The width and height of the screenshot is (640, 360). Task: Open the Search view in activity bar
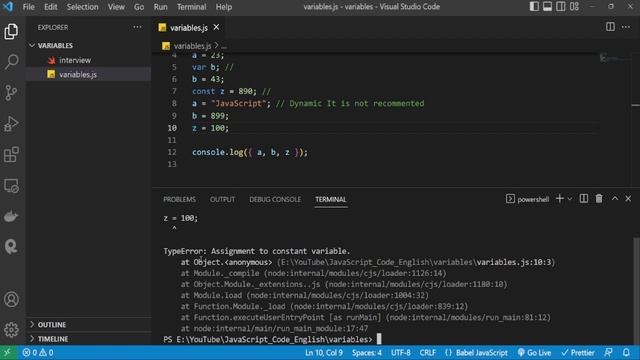tap(11, 62)
